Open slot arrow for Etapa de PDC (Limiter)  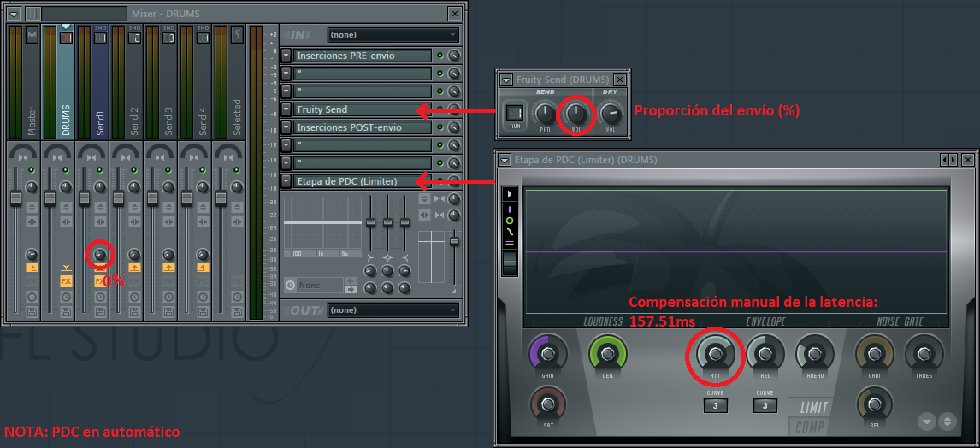tap(286, 181)
